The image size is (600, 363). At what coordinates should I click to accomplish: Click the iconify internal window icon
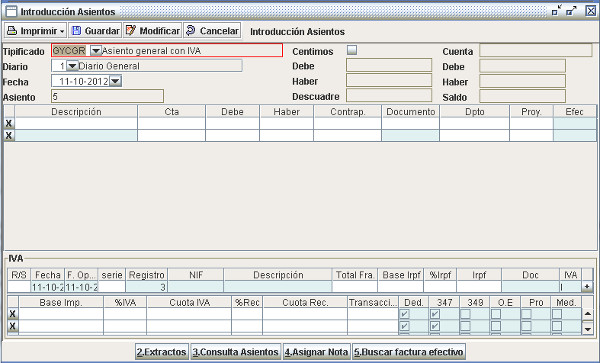[x=557, y=11]
